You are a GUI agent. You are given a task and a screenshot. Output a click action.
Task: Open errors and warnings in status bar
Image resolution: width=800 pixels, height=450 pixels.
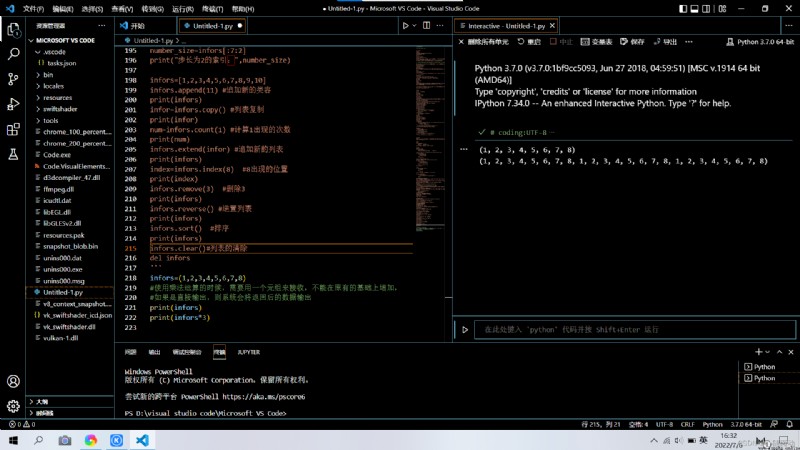point(22,424)
